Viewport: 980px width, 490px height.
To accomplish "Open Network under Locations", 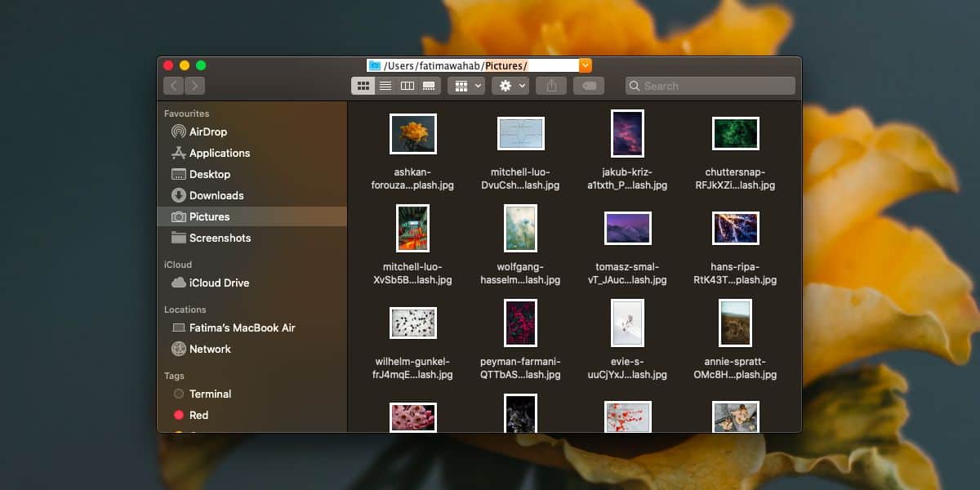I will click(209, 349).
